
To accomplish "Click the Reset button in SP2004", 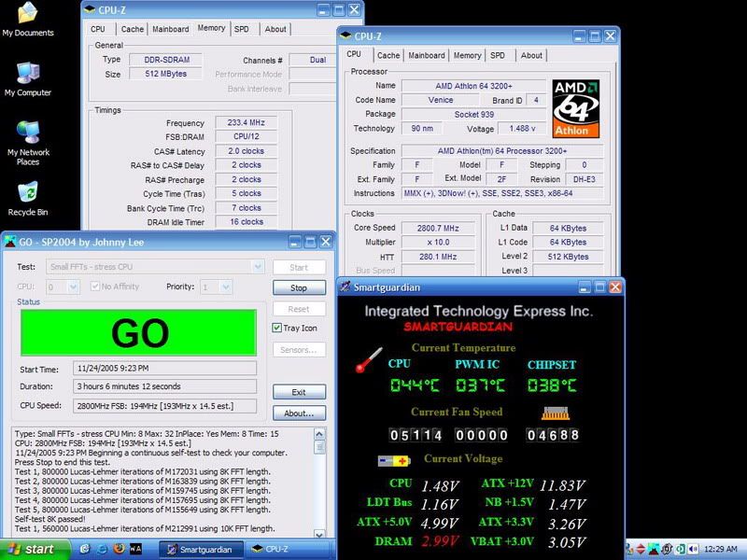I will click(x=299, y=309).
